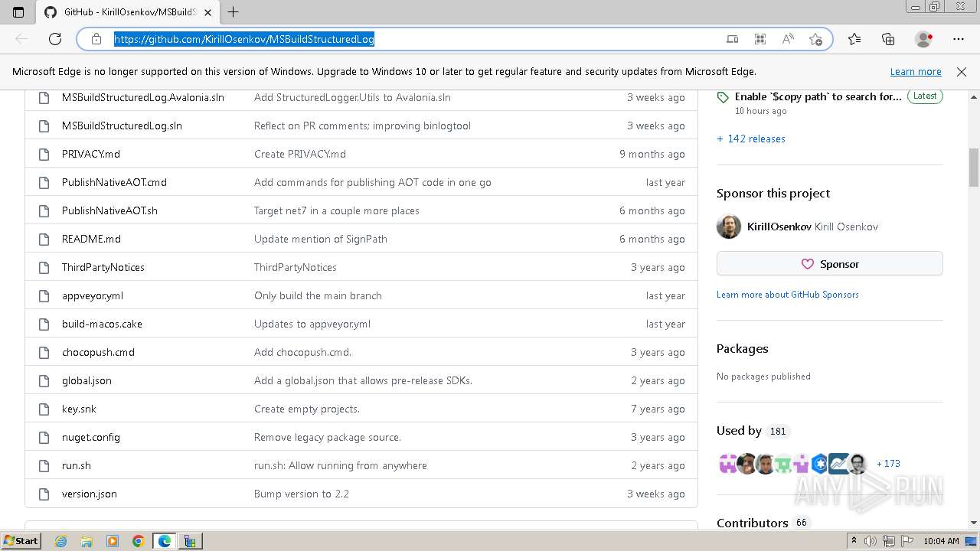
Task: View site information lock icon
Action: point(96,39)
